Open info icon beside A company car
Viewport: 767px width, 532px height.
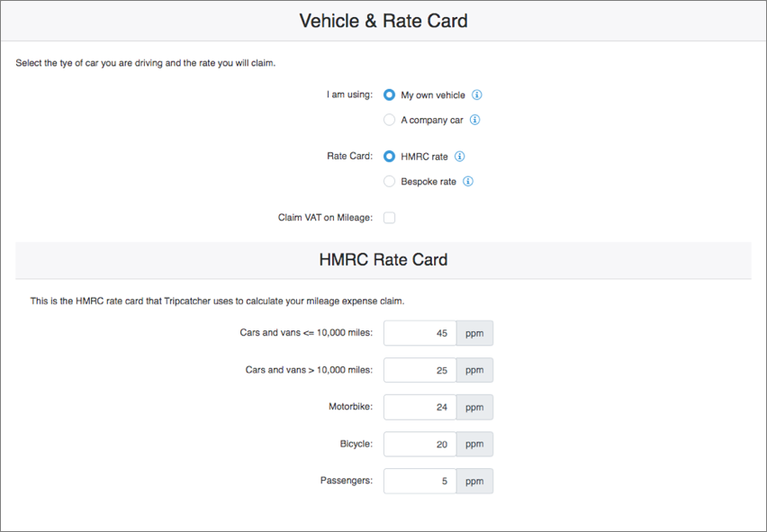(474, 120)
